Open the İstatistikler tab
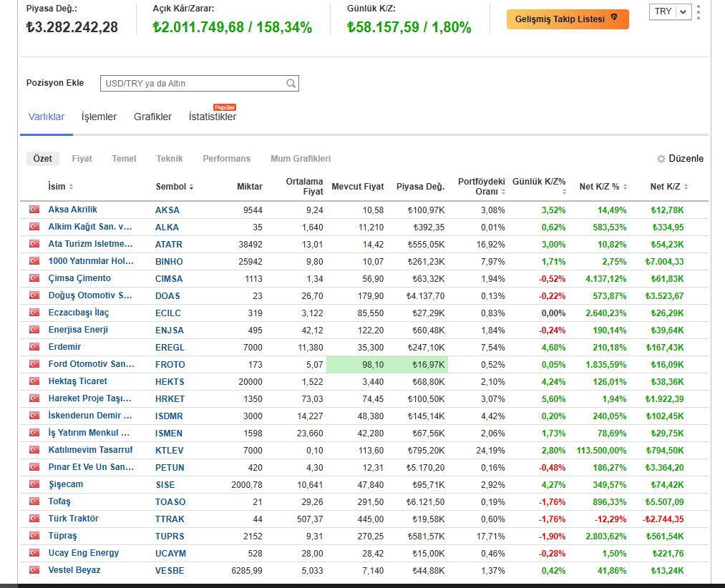Image resolution: width=725 pixels, height=588 pixels. (x=213, y=117)
